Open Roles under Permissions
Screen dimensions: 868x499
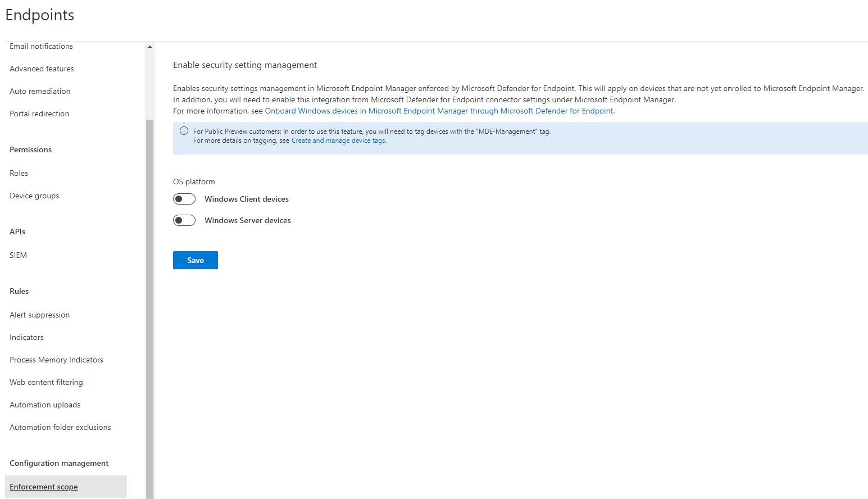pyautogui.click(x=19, y=173)
